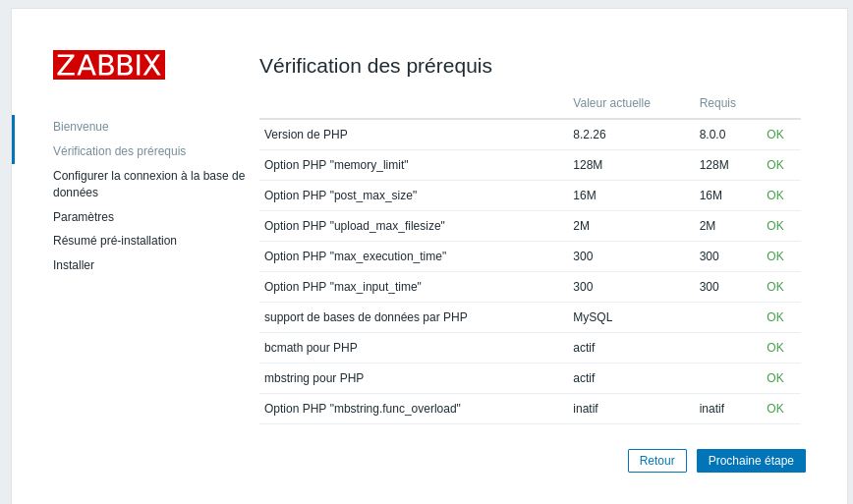Select Vérification des prérequis sidebar step
Image resolution: width=853 pixels, height=504 pixels.
pyautogui.click(x=119, y=150)
